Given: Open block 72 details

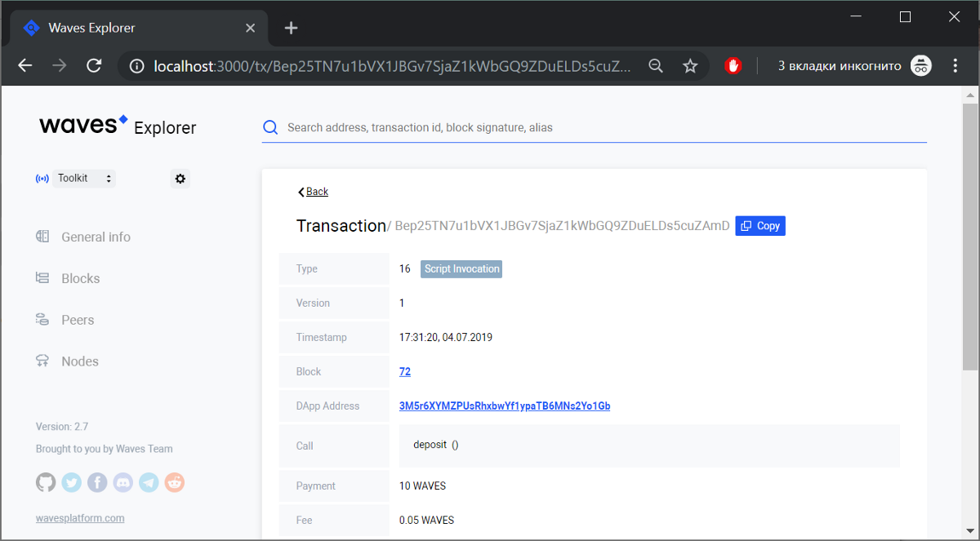Looking at the screenshot, I should tap(404, 371).
